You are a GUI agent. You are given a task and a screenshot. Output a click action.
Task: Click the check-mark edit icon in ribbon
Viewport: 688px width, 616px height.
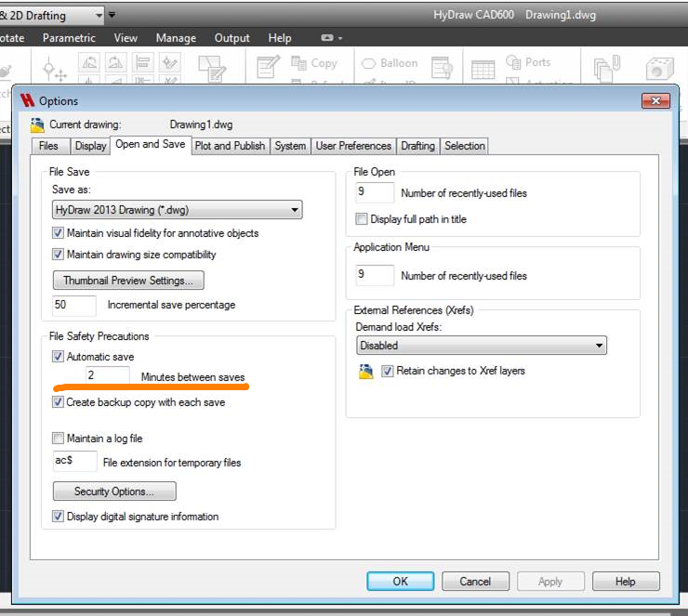click(170, 62)
